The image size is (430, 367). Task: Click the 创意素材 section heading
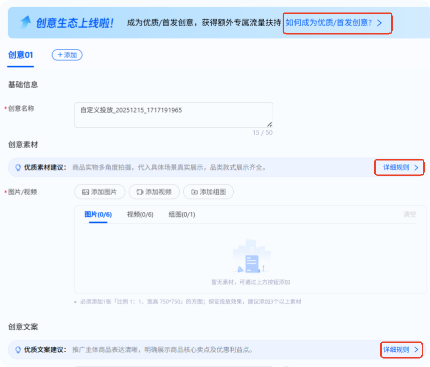point(23,145)
